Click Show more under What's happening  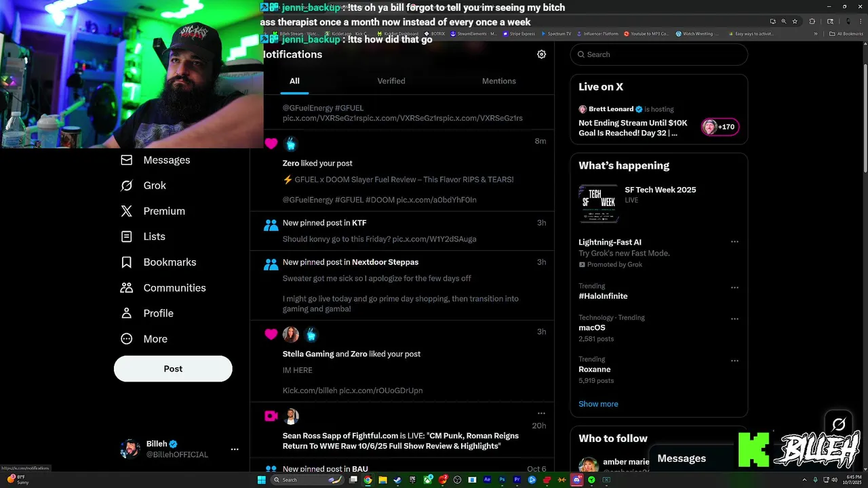[x=598, y=404]
